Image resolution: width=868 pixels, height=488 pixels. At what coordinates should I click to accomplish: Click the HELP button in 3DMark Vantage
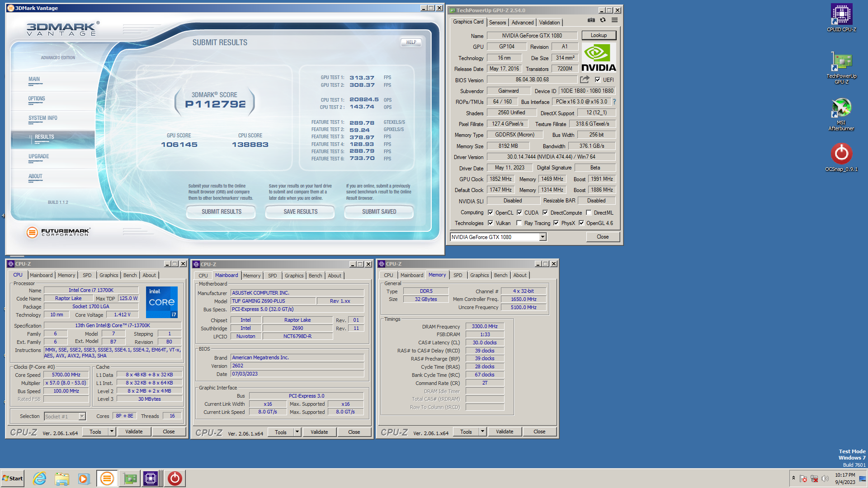tap(411, 42)
